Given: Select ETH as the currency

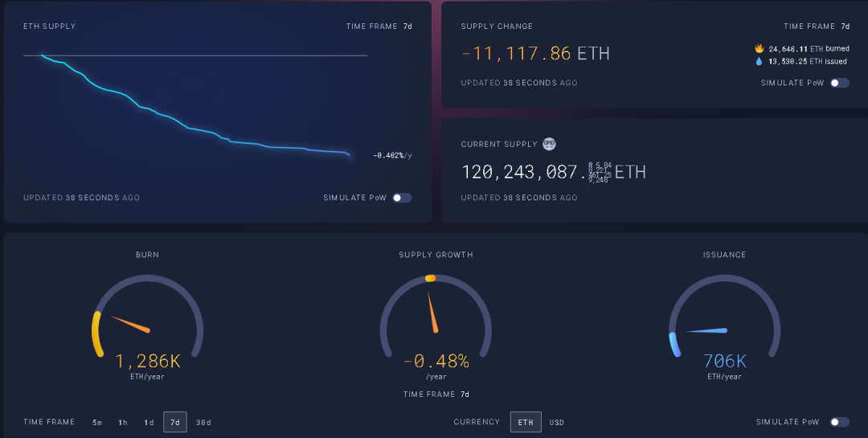Looking at the screenshot, I should (526, 422).
